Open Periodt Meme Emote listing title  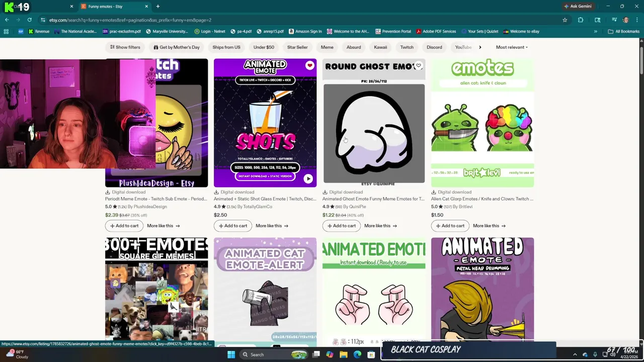(156, 199)
